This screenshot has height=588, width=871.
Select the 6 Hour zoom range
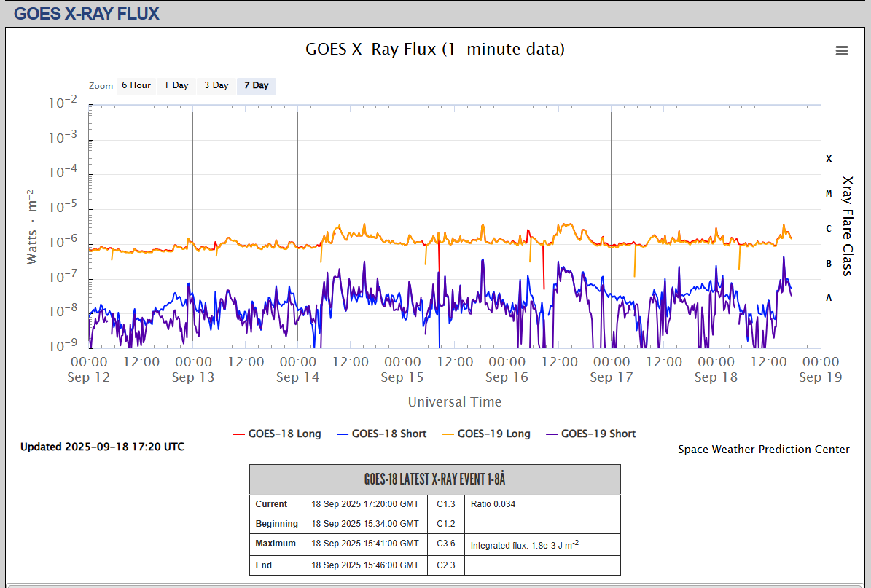tap(136, 86)
